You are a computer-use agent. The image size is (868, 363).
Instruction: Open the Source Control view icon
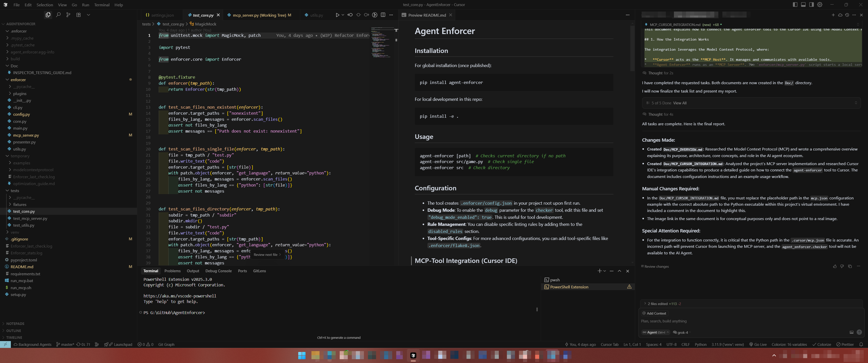68,15
